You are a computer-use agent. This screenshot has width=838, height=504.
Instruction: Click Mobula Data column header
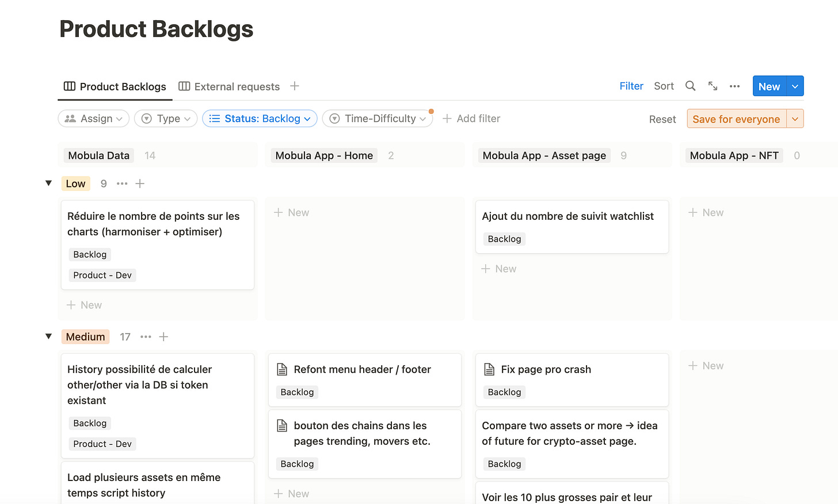point(99,155)
